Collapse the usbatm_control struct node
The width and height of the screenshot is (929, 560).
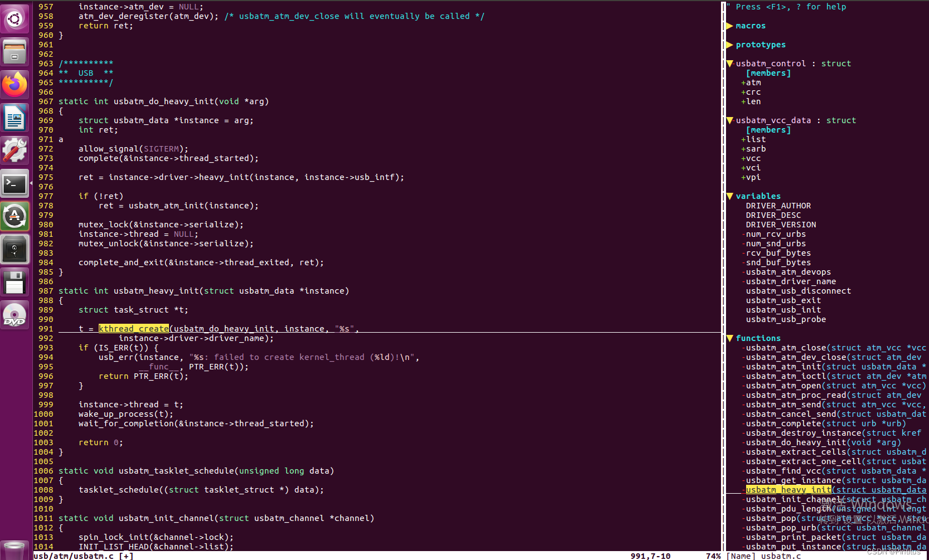coord(730,64)
